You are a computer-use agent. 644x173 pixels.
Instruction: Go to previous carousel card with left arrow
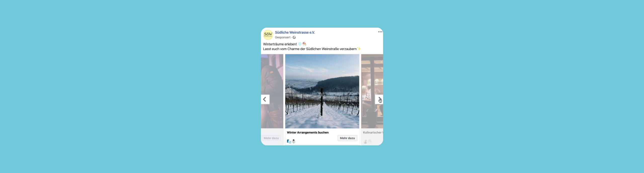coord(265,99)
